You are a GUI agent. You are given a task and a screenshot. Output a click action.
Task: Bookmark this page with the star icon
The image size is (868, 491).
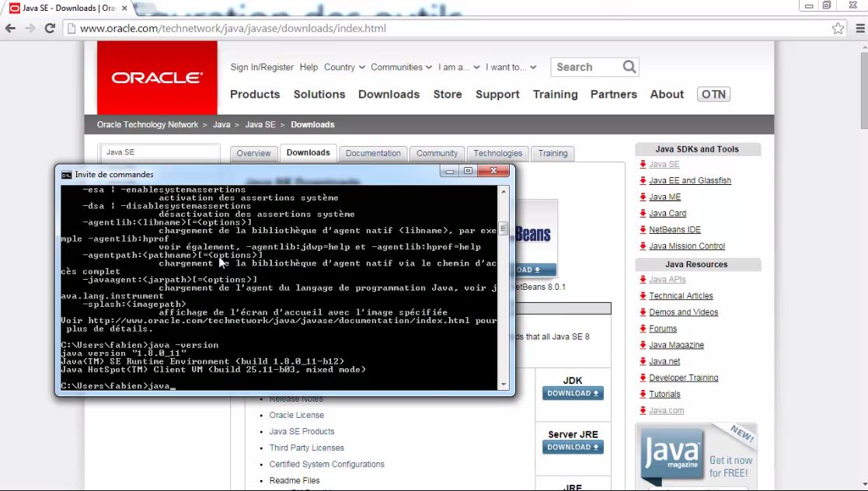838,28
